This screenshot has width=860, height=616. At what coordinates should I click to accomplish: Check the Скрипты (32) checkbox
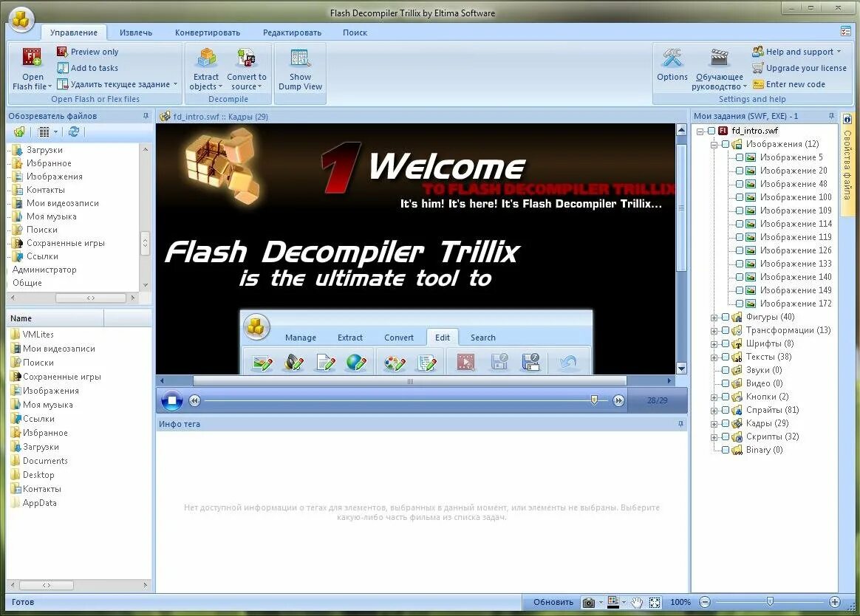tap(725, 437)
